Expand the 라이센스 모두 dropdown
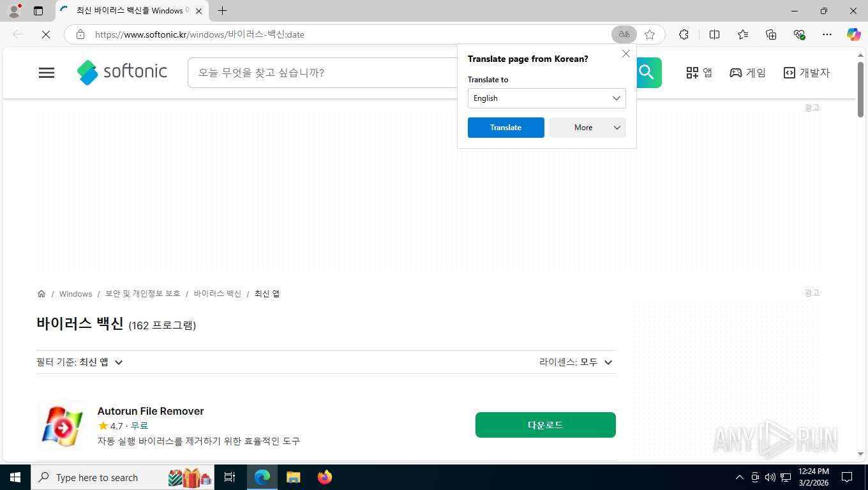Image resolution: width=868 pixels, height=490 pixels. (576, 362)
